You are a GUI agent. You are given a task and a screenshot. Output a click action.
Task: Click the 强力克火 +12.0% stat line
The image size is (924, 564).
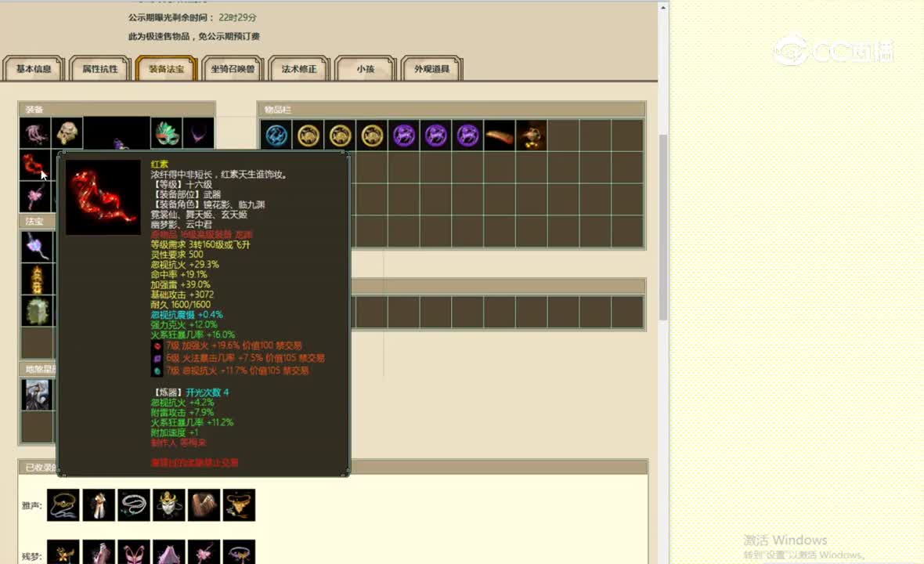coord(184,325)
